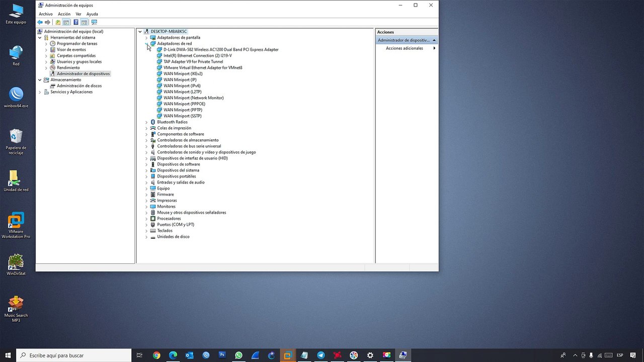This screenshot has width=644, height=362.
Task: Select the Puertos (COM y LPT) label
Action: pos(176,225)
